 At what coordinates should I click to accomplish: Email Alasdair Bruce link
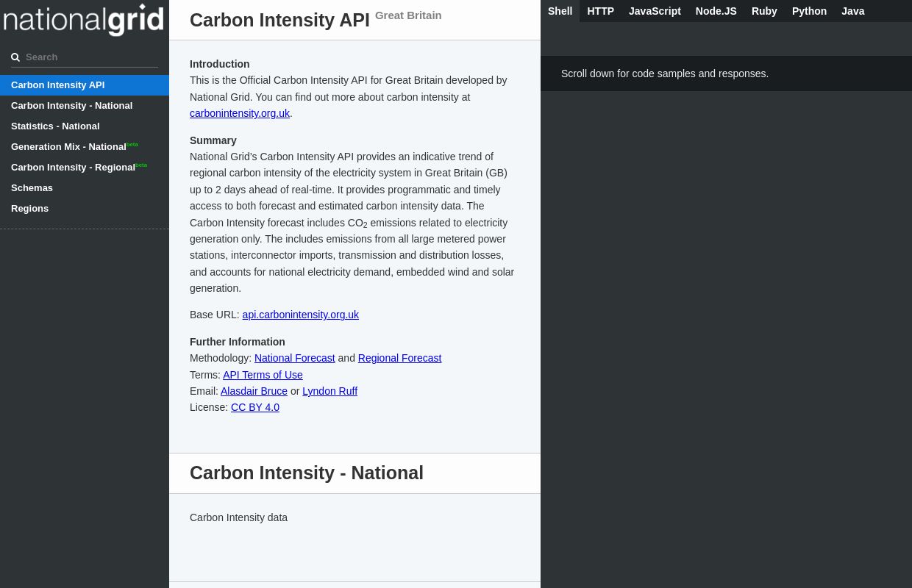254,391
